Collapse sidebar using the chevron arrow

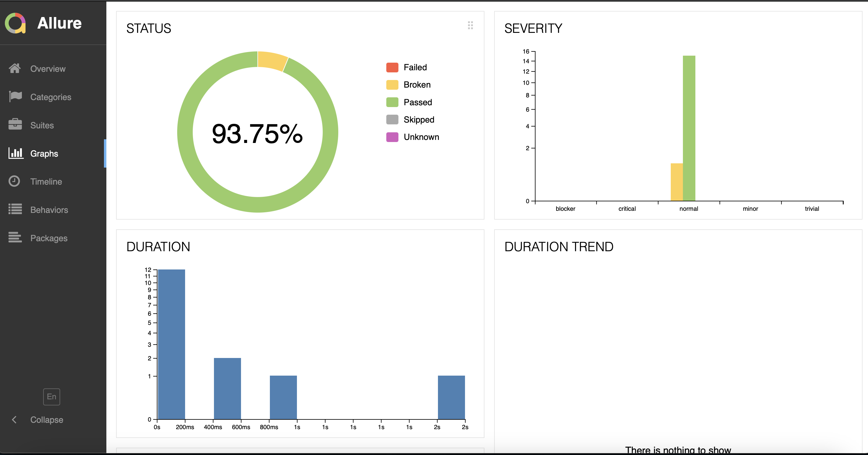(14, 420)
